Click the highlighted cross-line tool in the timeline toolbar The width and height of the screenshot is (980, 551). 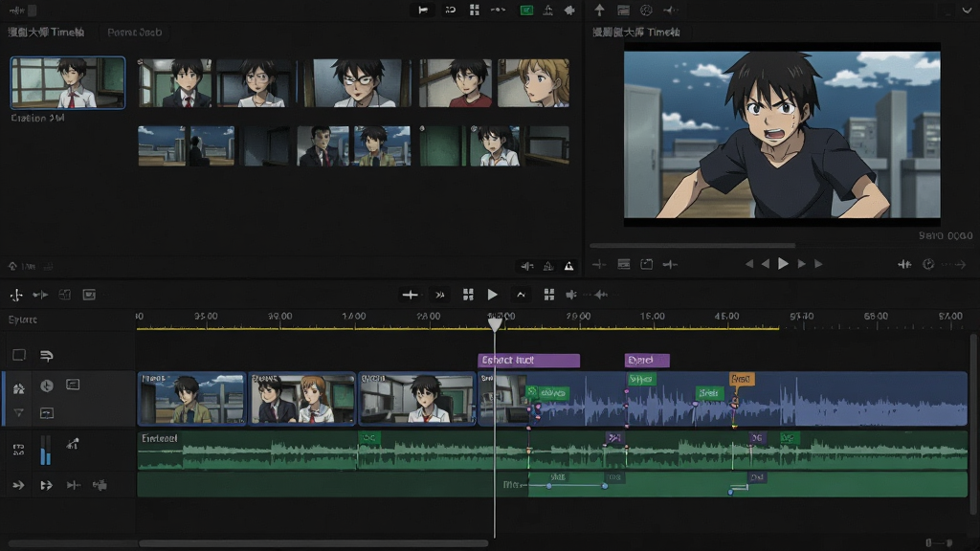click(x=410, y=295)
